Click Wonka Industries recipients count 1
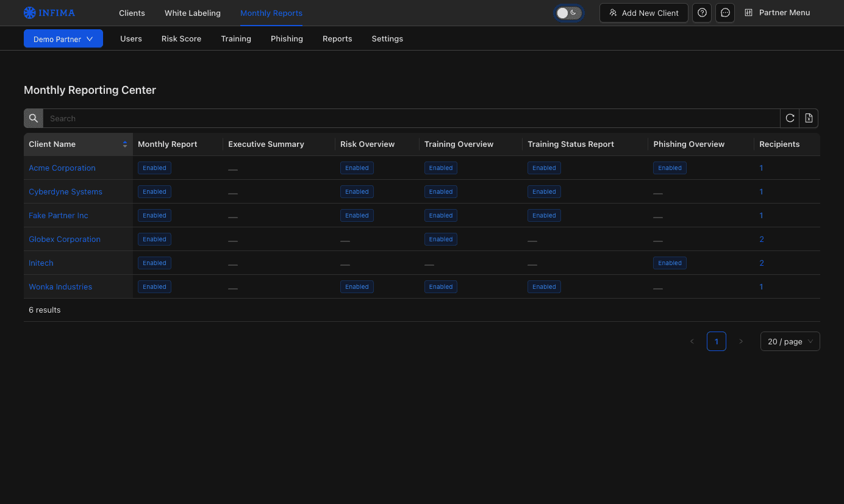 click(x=761, y=286)
